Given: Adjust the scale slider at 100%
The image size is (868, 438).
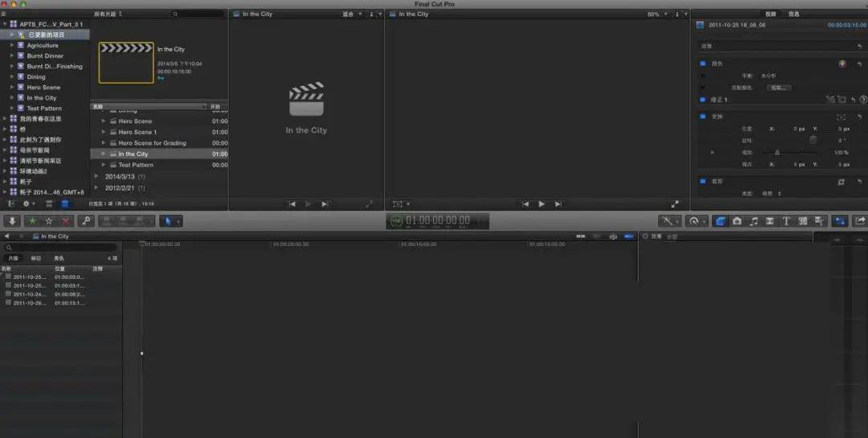Looking at the screenshot, I should click(x=777, y=152).
